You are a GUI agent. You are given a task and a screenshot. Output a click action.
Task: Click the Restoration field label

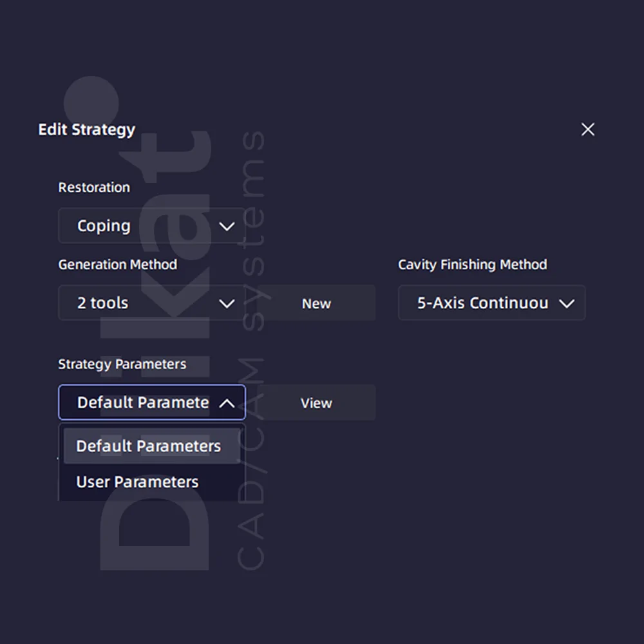point(94,187)
